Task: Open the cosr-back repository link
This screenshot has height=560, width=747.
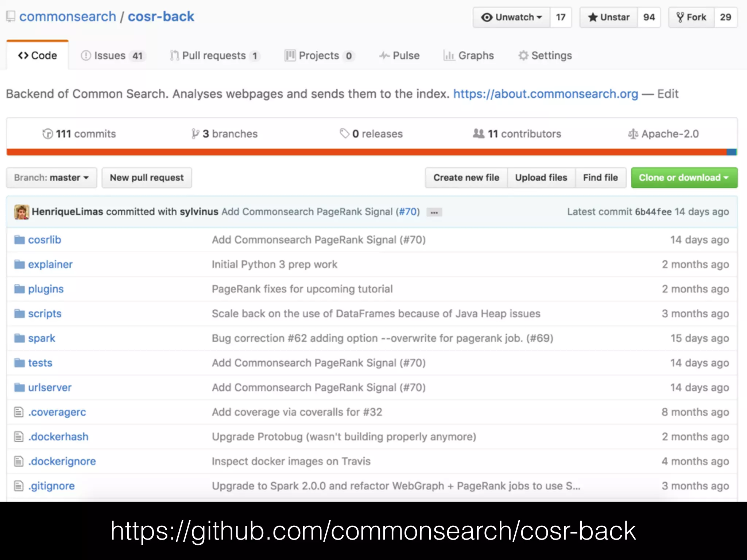Action: [161, 17]
